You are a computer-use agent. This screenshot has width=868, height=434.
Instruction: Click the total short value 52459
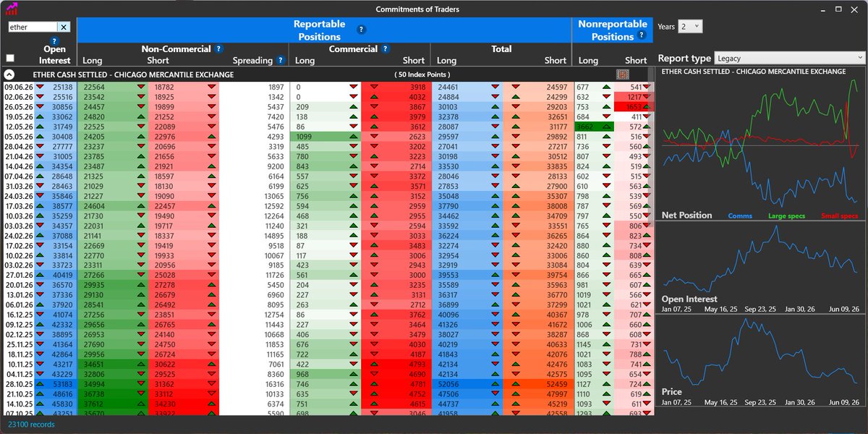click(x=557, y=384)
